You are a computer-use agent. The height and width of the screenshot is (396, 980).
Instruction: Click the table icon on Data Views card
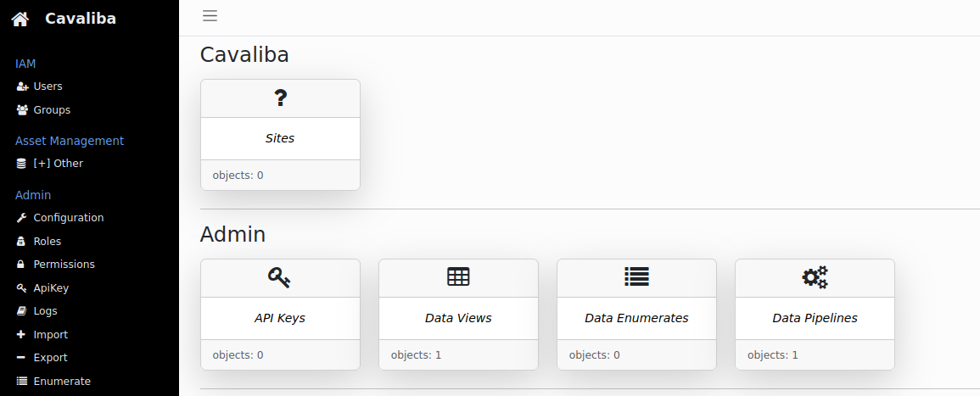pyautogui.click(x=458, y=277)
